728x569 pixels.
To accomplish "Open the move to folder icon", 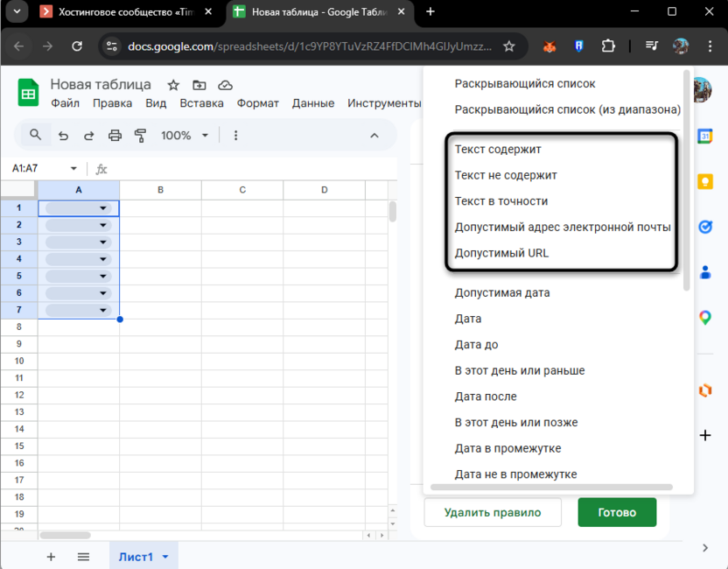I will [x=199, y=85].
